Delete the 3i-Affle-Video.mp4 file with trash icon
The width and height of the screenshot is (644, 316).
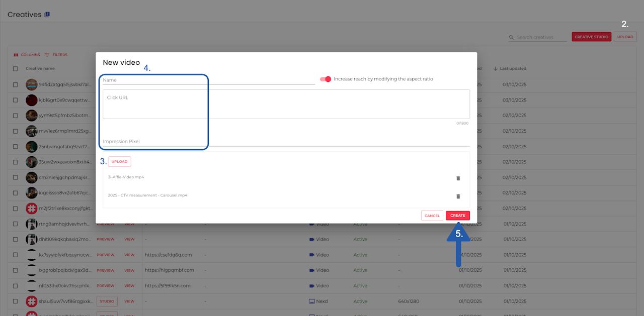458,178
